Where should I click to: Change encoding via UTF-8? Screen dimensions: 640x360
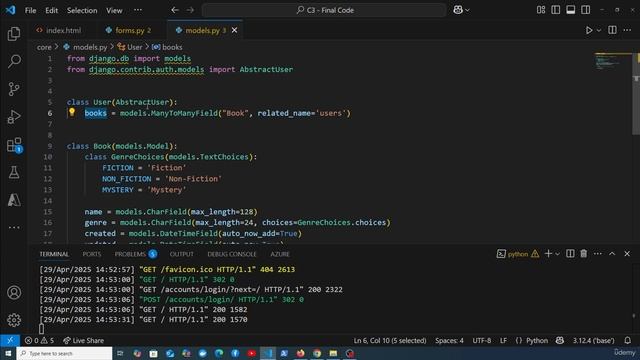482,340
